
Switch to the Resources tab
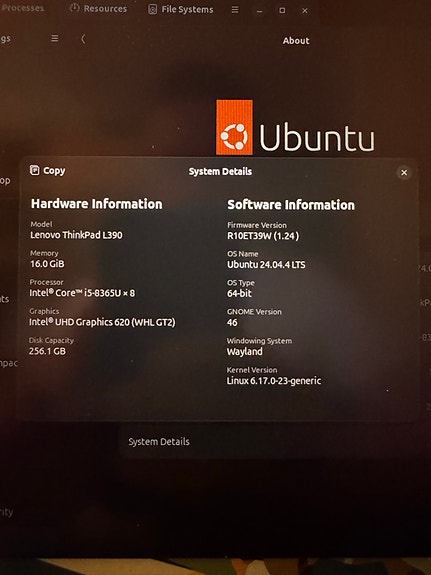click(x=98, y=8)
